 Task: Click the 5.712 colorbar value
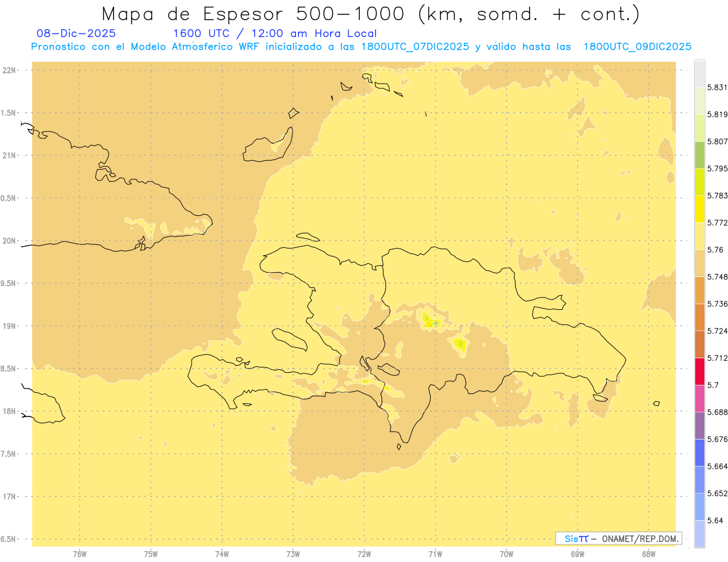(x=717, y=358)
